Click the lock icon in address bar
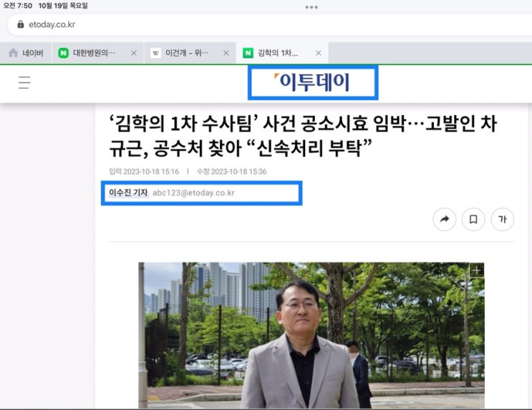Viewport: 532px width, 410px height. coord(21,24)
